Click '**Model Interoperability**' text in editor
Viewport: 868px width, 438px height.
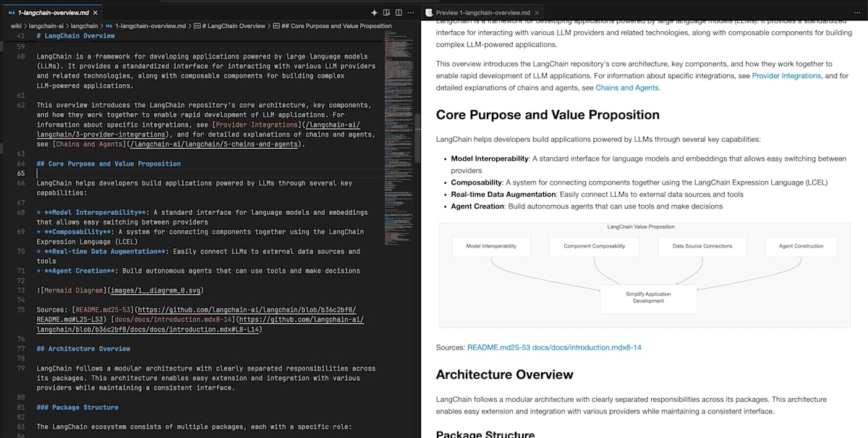[96, 213]
